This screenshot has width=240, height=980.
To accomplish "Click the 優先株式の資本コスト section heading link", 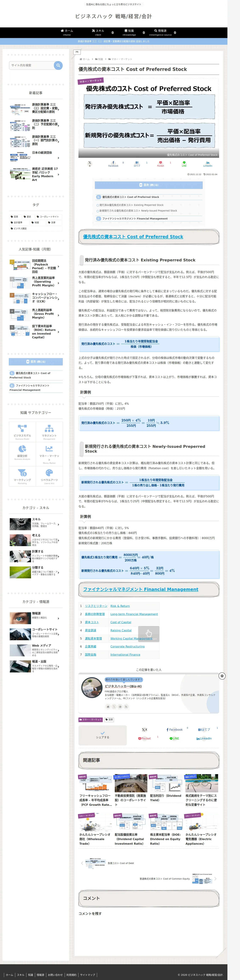I will coord(133,237).
